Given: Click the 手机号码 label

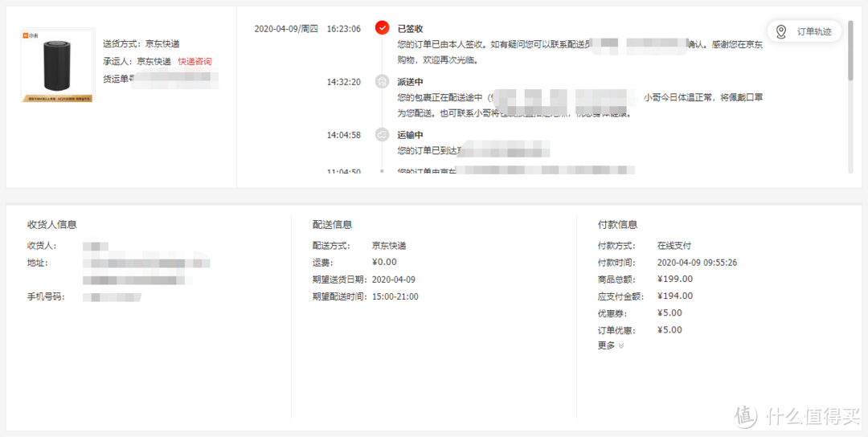Looking at the screenshot, I should [47, 297].
